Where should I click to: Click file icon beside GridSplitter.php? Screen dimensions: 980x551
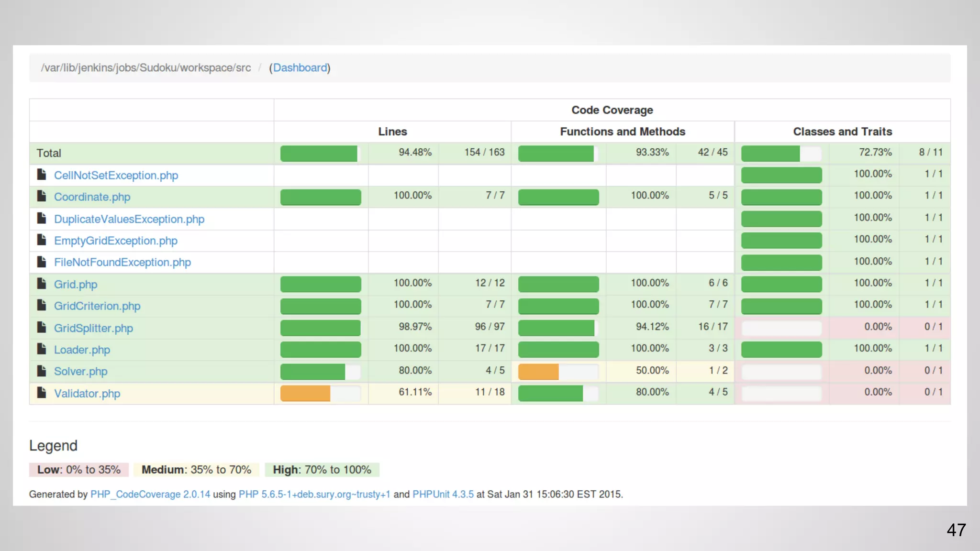tap(42, 328)
